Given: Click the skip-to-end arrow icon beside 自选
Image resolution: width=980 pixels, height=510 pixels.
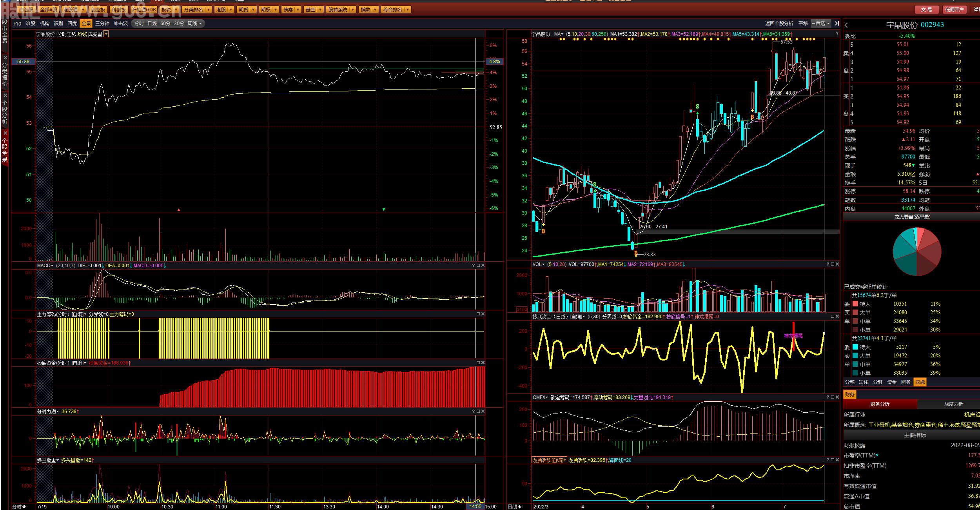Looking at the screenshot, I should [837, 24].
